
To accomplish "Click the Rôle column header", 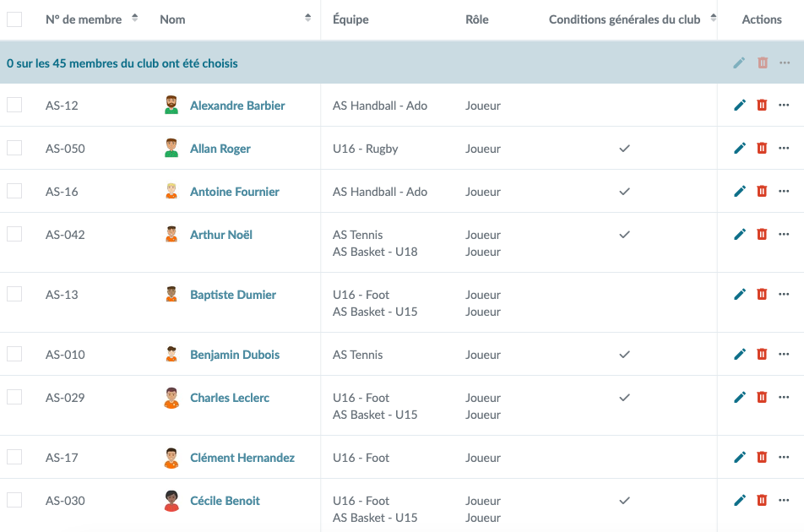I will (x=477, y=19).
